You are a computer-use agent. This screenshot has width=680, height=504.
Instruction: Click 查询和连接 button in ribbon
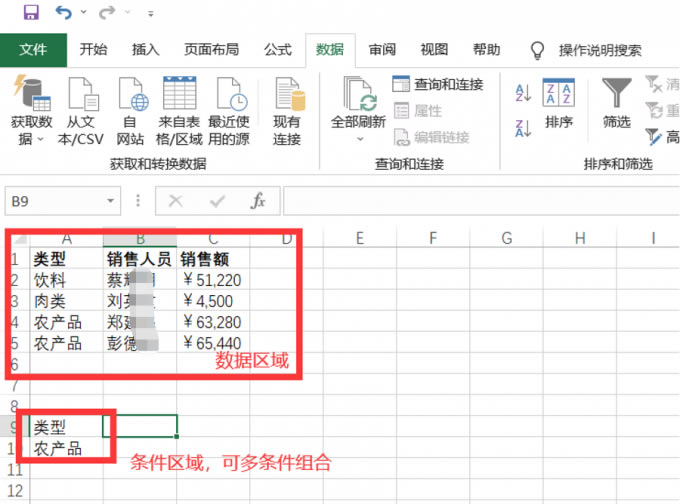[438, 84]
